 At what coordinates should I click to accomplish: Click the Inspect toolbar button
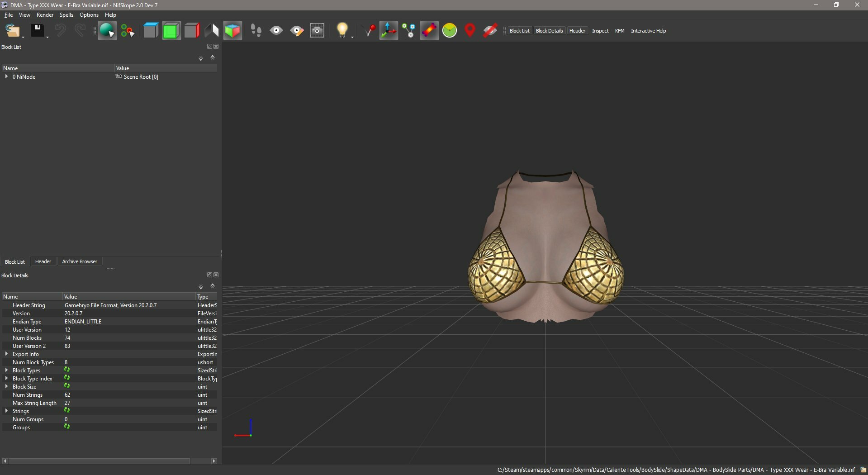[600, 31]
